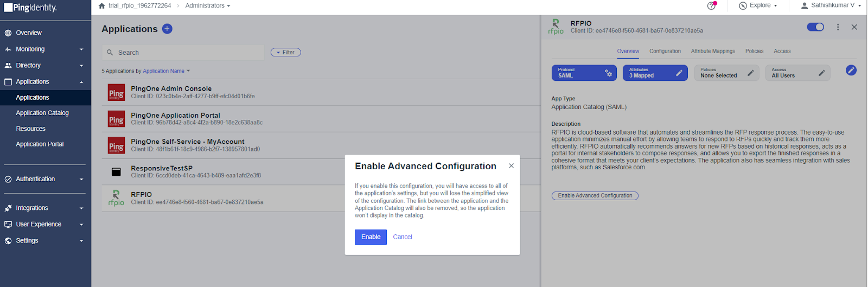Click the search magnifier icon

coord(110,53)
